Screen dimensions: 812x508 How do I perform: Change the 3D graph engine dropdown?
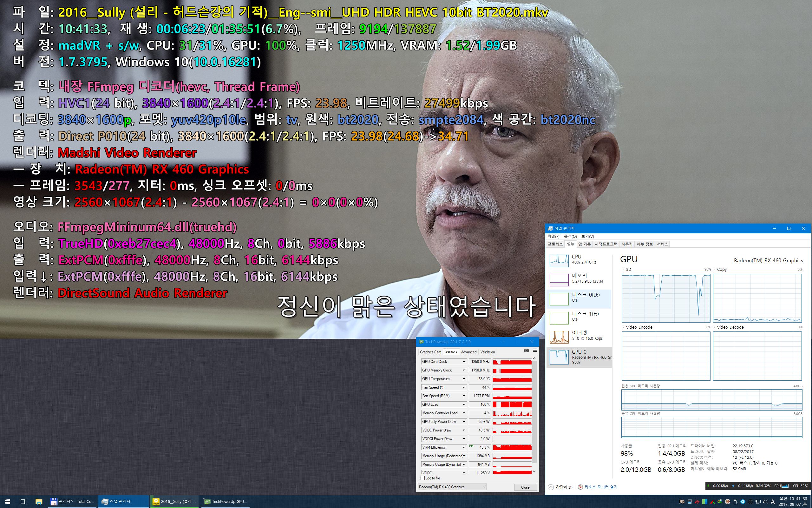pyautogui.click(x=623, y=270)
